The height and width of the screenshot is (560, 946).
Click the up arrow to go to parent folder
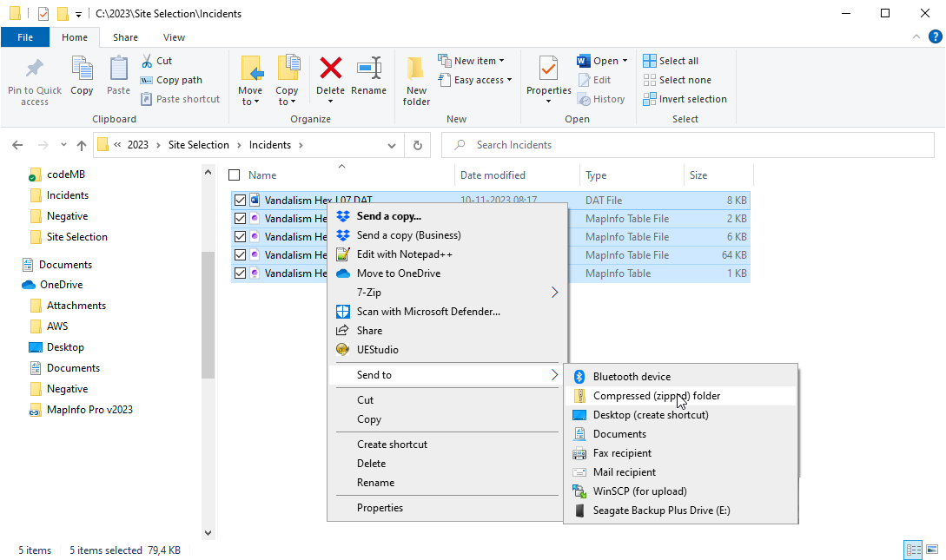click(x=81, y=144)
